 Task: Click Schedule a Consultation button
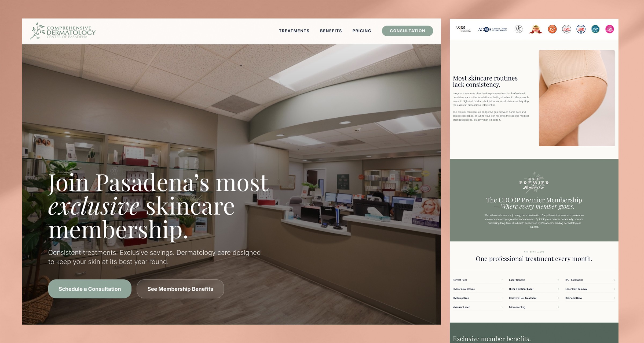(x=90, y=289)
